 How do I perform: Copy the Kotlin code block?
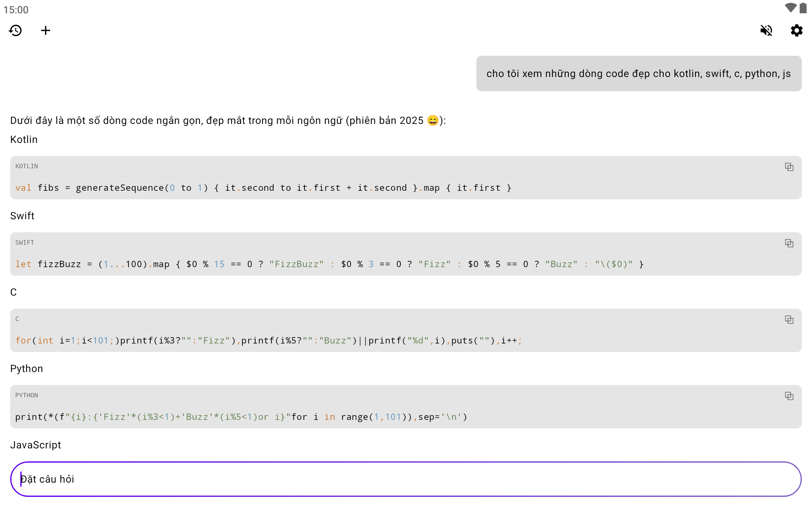(789, 167)
